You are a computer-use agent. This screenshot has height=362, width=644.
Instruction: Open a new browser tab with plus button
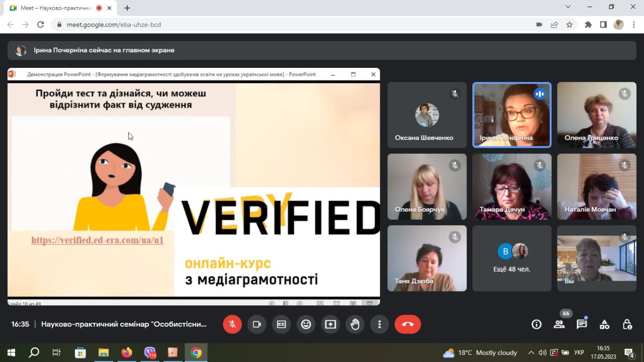tap(127, 8)
